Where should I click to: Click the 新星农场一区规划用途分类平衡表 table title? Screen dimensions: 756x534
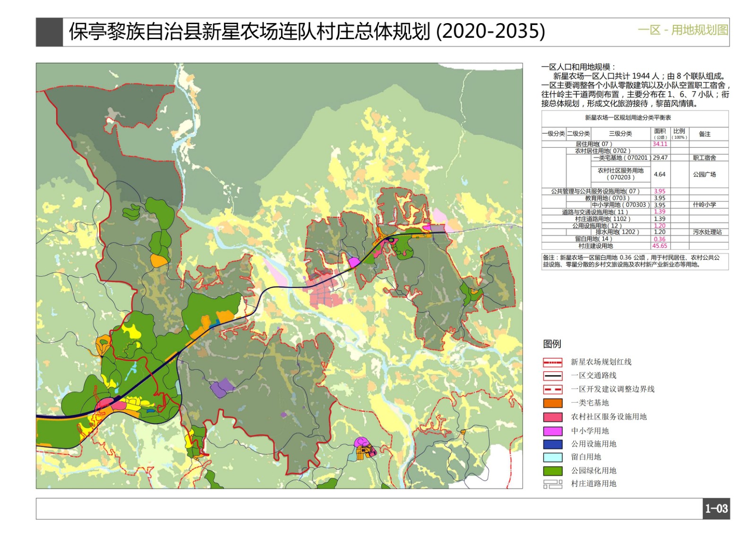point(627,118)
